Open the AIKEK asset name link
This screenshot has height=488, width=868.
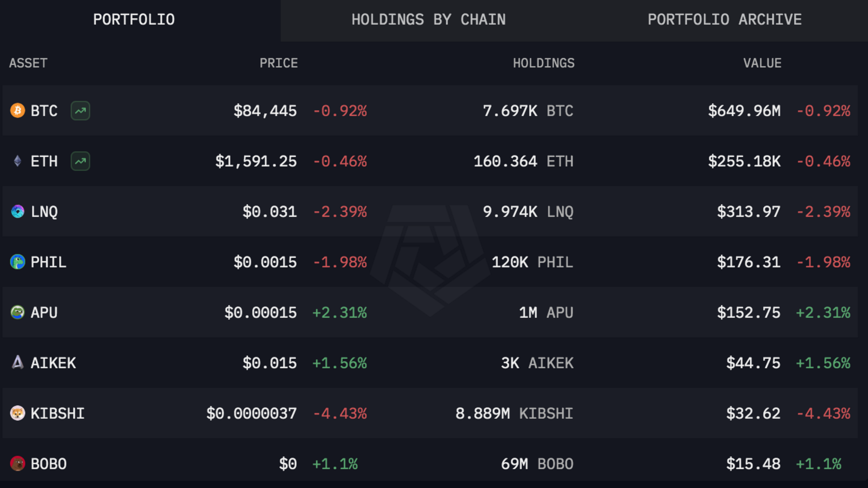(x=54, y=363)
